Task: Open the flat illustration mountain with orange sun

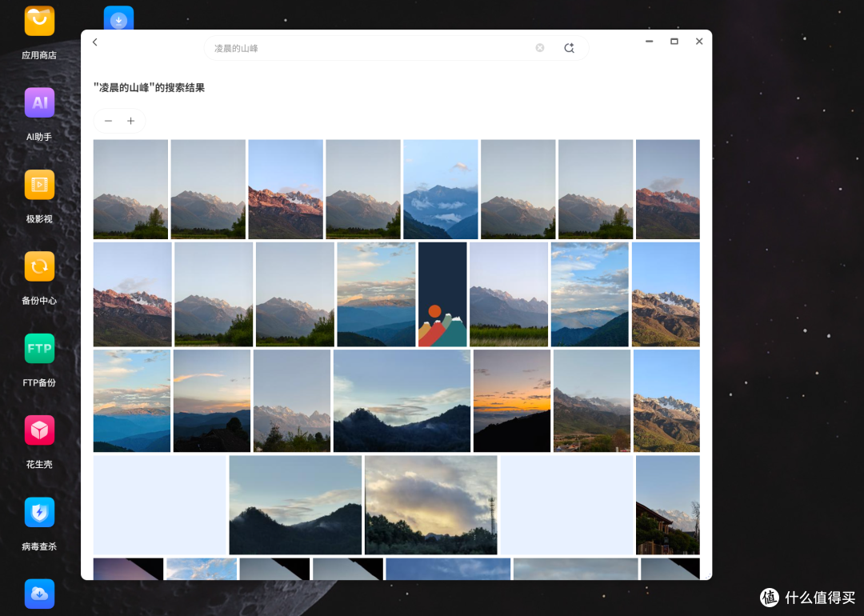Action: (x=442, y=294)
